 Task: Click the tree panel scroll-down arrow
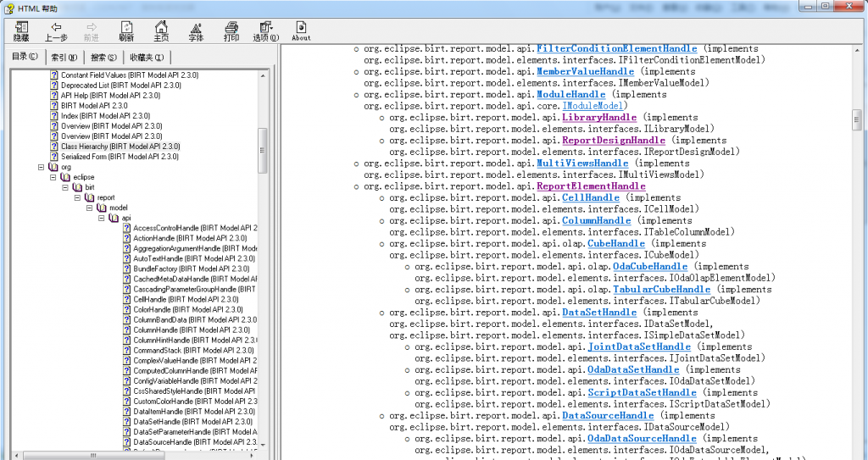263,445
